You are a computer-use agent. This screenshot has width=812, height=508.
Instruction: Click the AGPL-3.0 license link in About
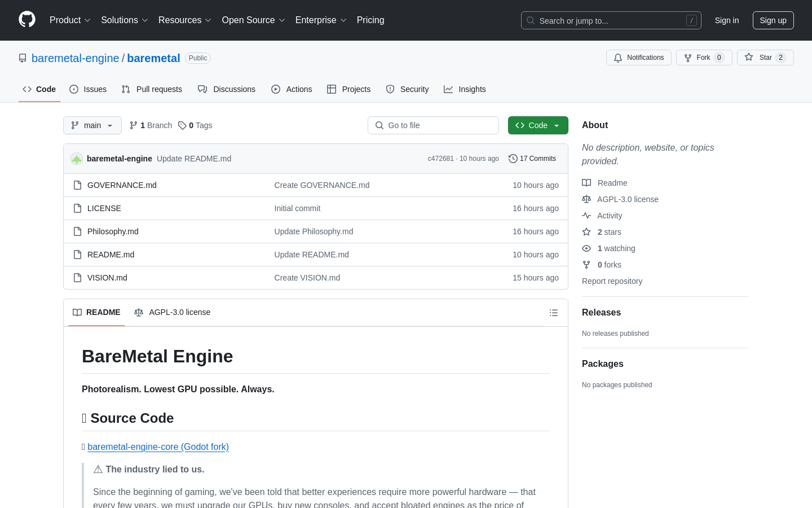(x=620, y=199)
